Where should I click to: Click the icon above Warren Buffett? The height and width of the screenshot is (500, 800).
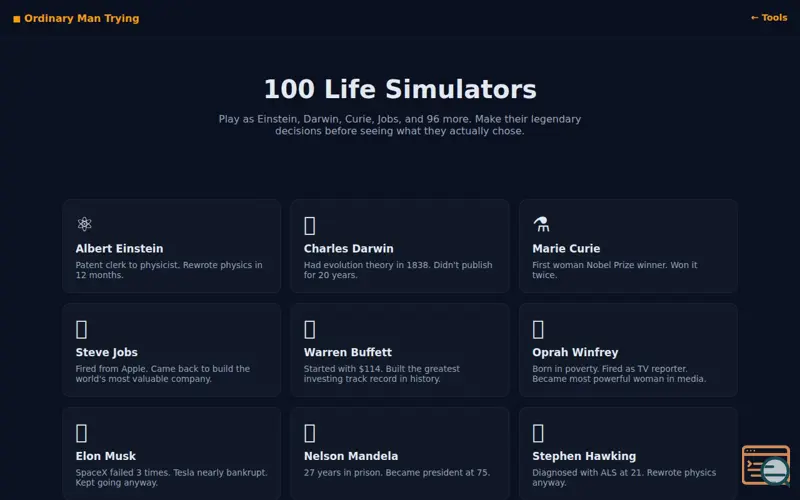(x=310, y=330)
